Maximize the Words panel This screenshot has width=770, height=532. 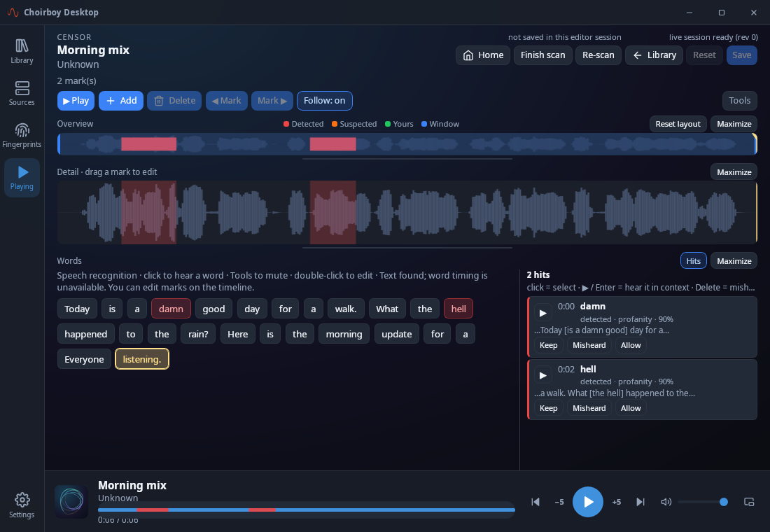tap(734, 261)
